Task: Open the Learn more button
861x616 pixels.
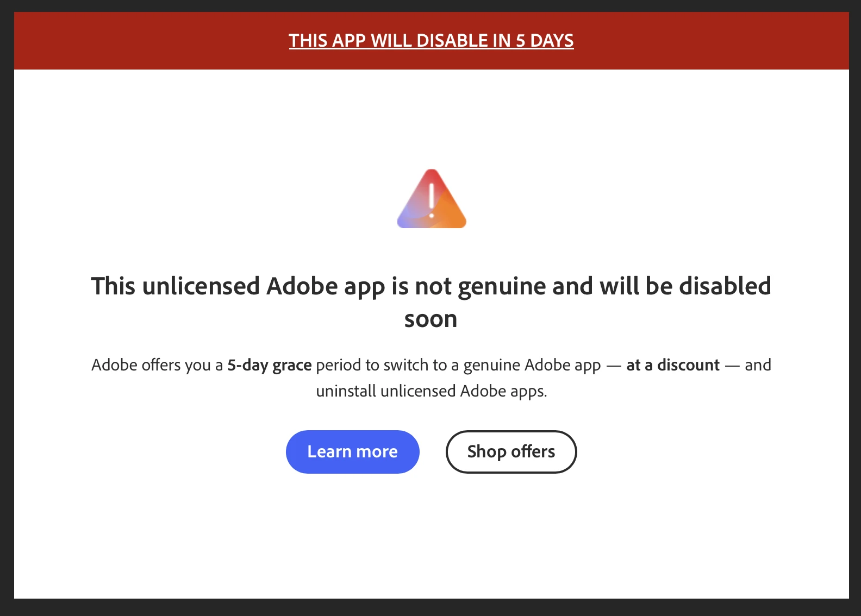Action: click(x=353, y=452)
